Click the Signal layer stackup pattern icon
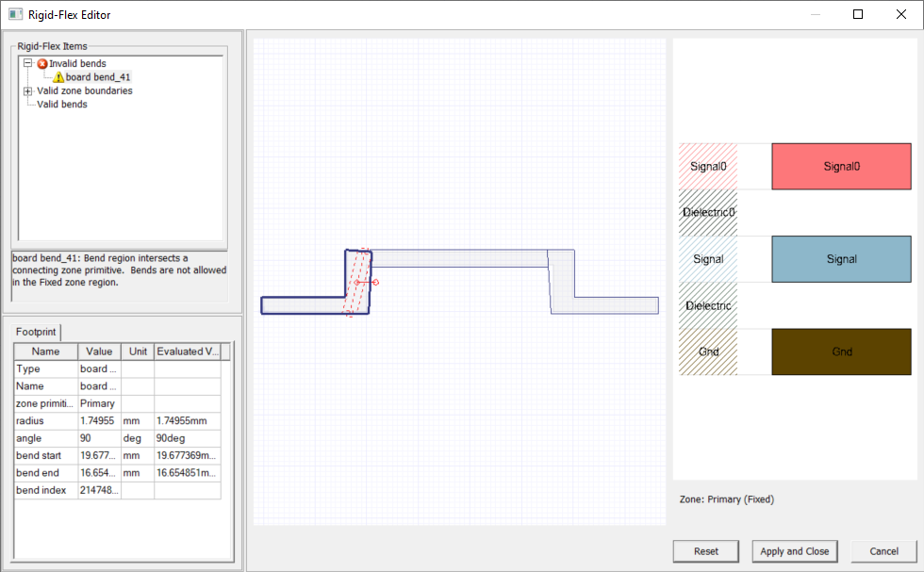This screenshot has height=572, width=924. pos(707,258)
